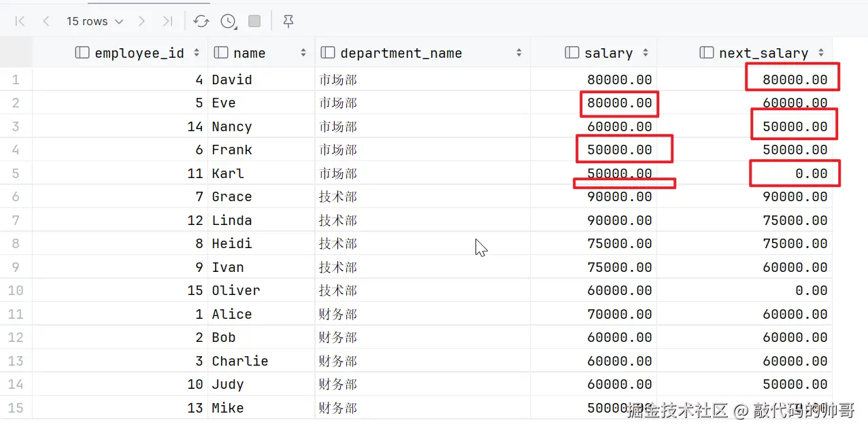Select the employee_id column header

tap(120, 52)
